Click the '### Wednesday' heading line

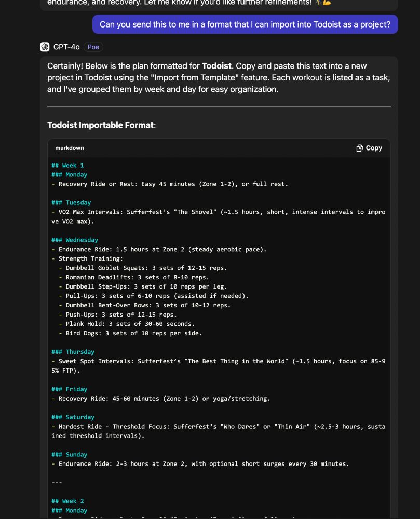coord(75,240)
